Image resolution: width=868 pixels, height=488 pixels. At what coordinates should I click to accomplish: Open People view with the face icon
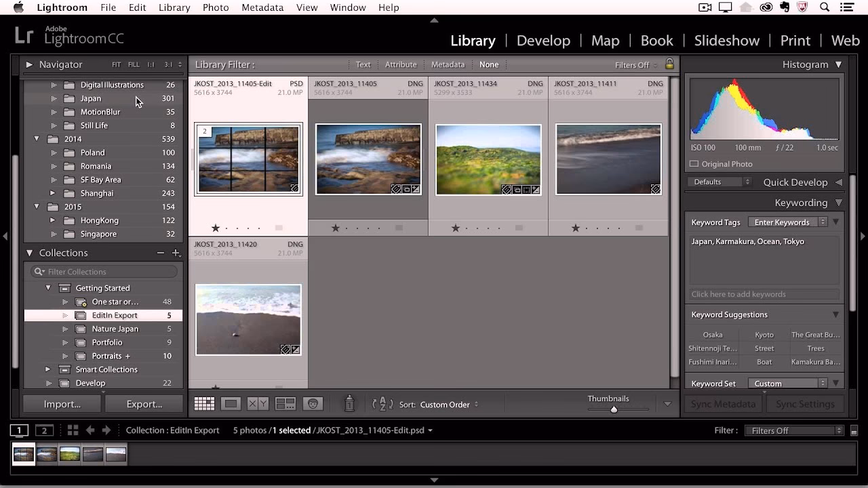[312, 403]
